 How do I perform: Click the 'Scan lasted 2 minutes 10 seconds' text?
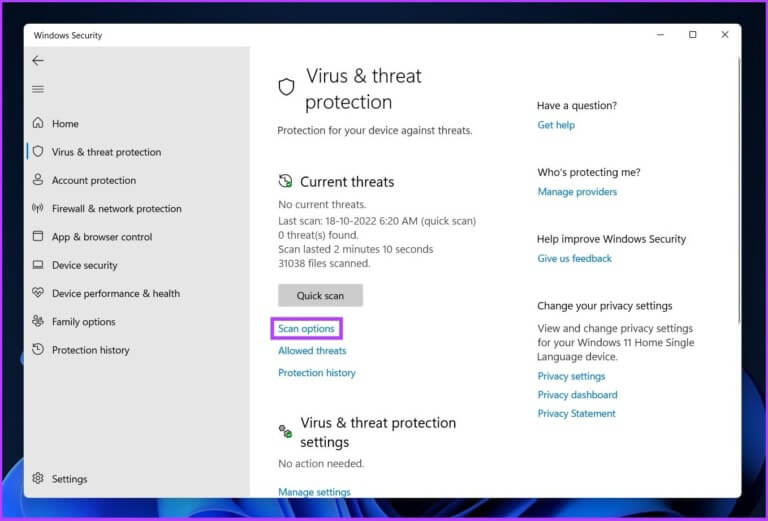tap(356, 249)
